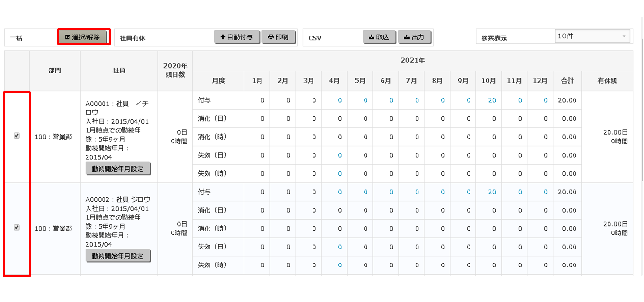Click 勤続開始年月設定 for employee A00002

tap(118, 256)
